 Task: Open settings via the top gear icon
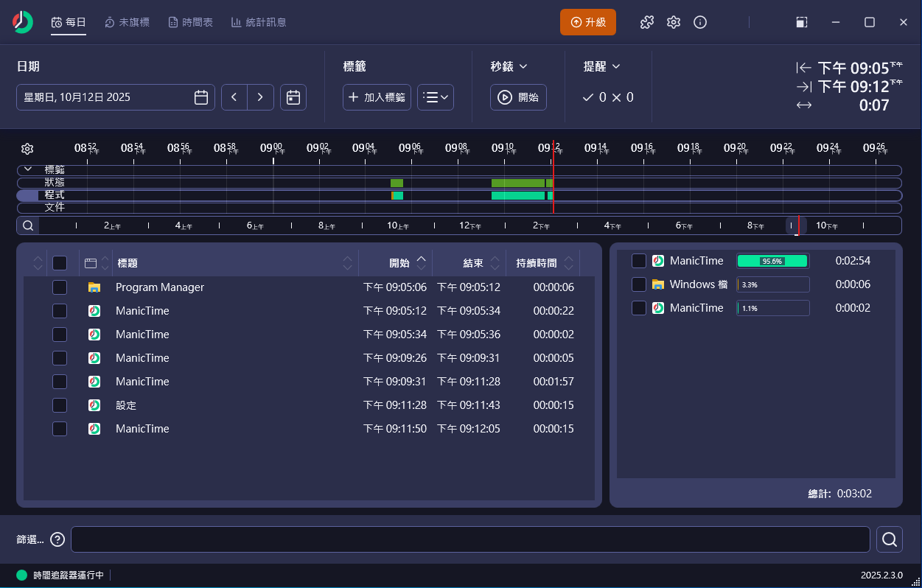click(674, 22)
